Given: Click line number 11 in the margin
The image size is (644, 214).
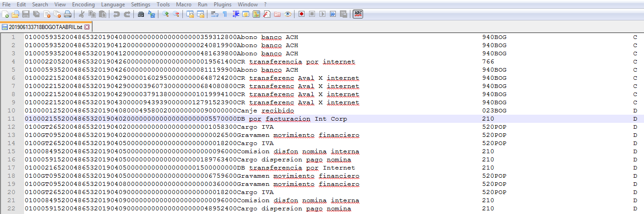Looking at the screenshot, I should point(13,119).
